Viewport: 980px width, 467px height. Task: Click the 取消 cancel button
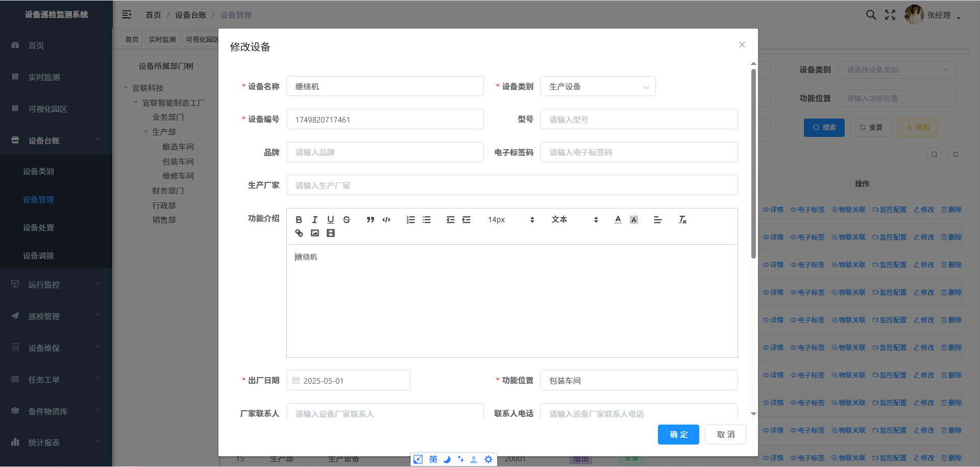tap(725, 434)
